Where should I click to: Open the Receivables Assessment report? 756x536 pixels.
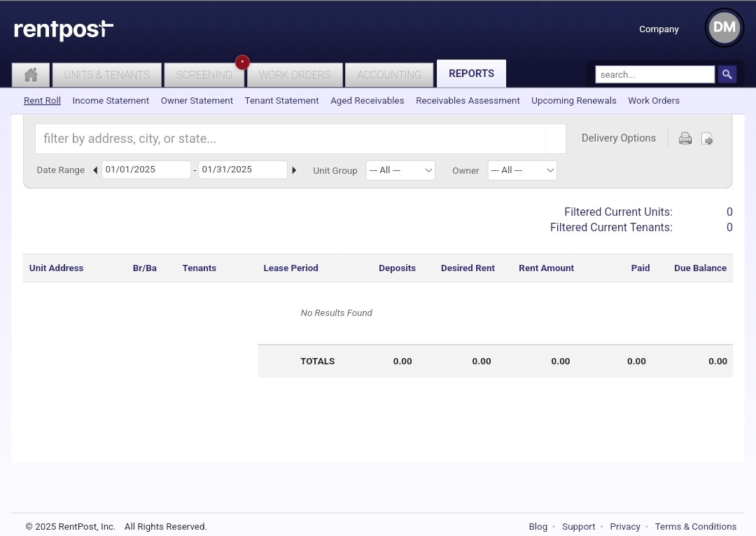coord(468,100)
